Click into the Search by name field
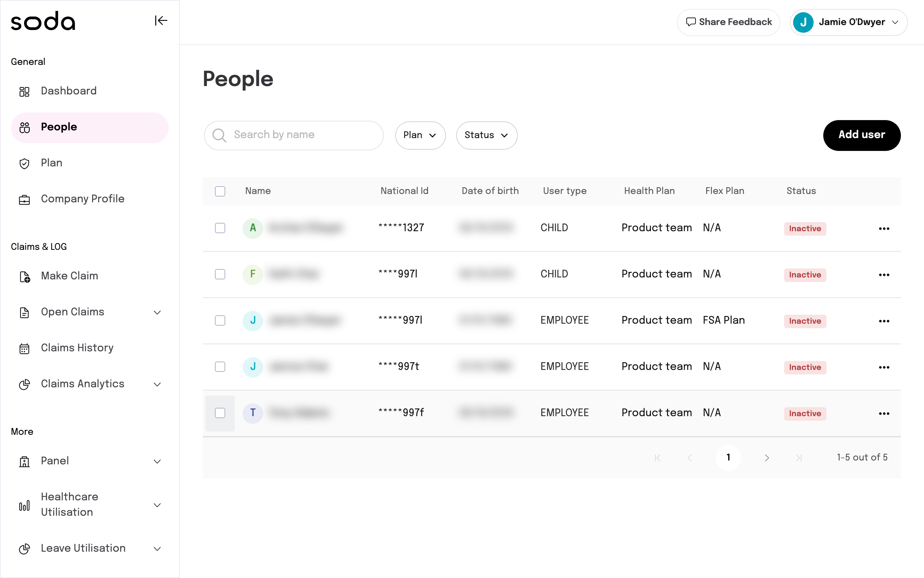The height and width of the screenshot is (578, 924). click(294, 135)
